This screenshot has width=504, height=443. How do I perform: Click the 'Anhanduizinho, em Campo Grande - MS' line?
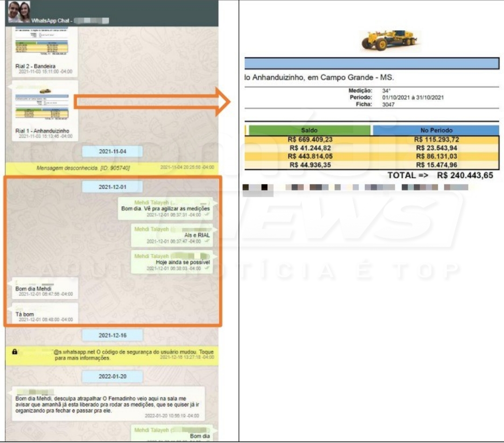click(x=319, y=77)
